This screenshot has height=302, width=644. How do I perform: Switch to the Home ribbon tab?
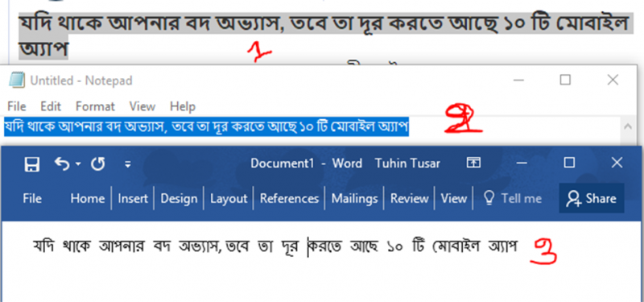[x=87, y=198]
